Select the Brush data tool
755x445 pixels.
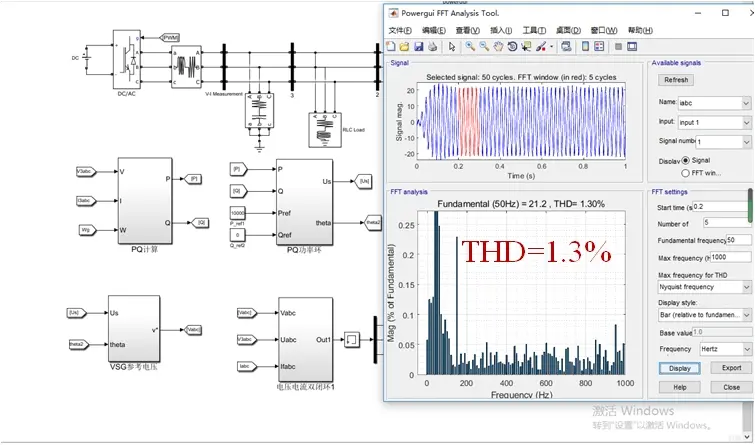[x=541, y=46]
